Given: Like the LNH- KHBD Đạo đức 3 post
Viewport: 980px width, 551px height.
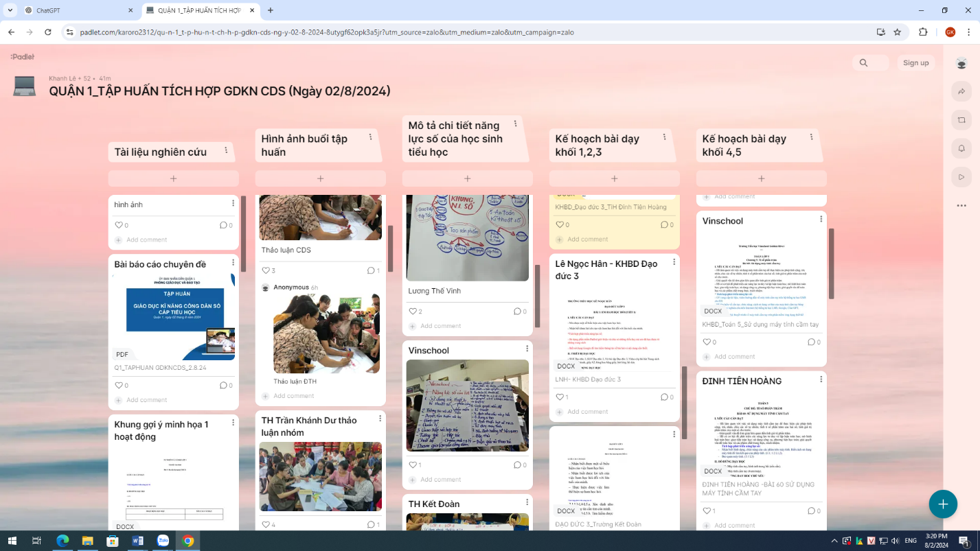Looking at the screenshot, I should [x=560, y=397].
